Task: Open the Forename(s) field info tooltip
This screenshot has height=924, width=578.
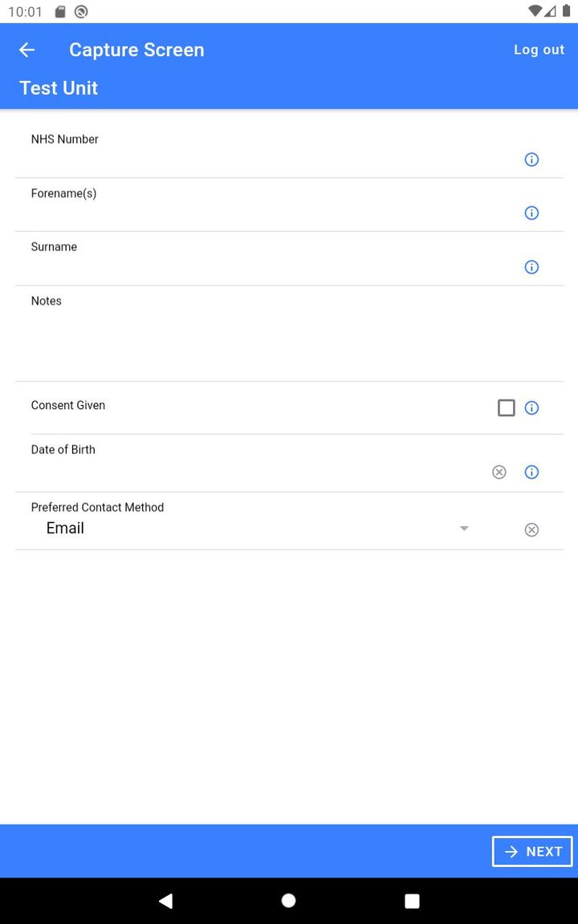Action: tap(531, 213)
